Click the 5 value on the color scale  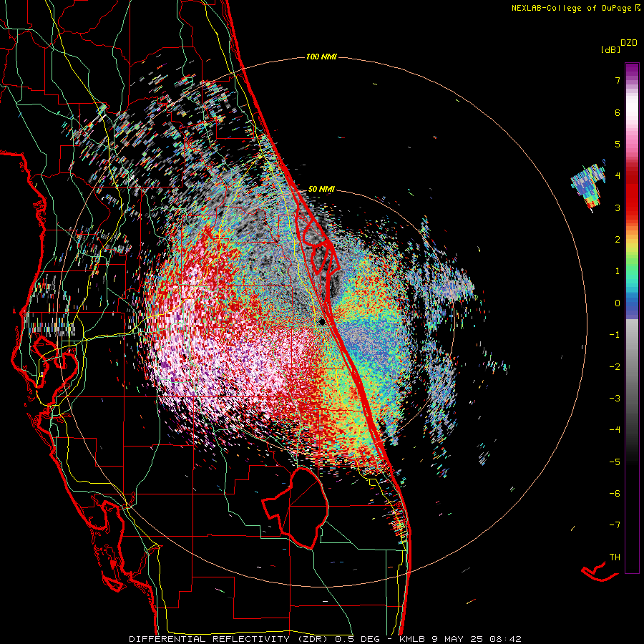(x=618, y=144)
